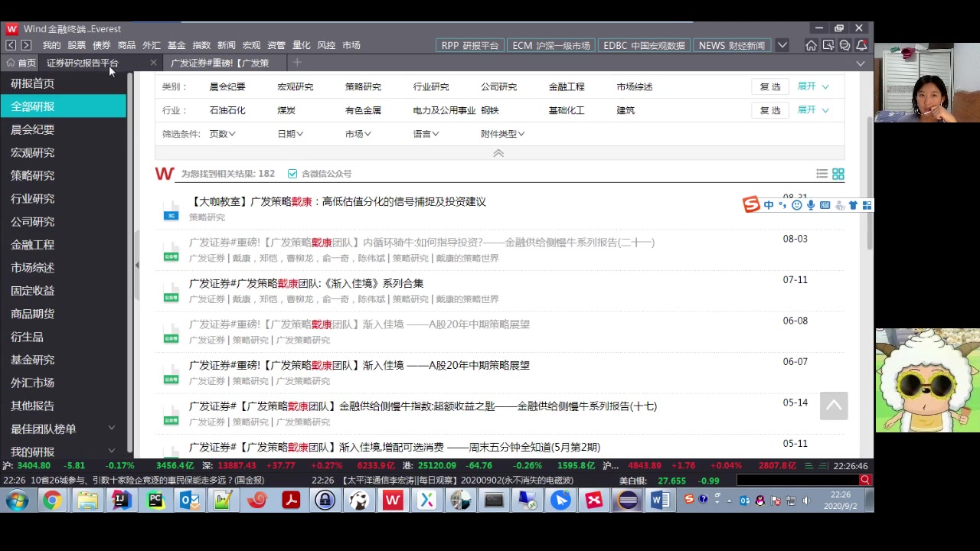
Task: Open ECM 沪深一级市场 shortcut
Action: [551, 45]
